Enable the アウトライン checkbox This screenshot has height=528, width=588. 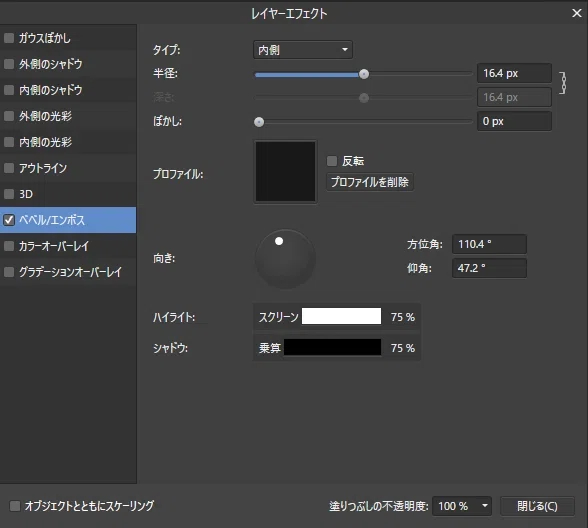pyautogui.click(x=9, y=168)
